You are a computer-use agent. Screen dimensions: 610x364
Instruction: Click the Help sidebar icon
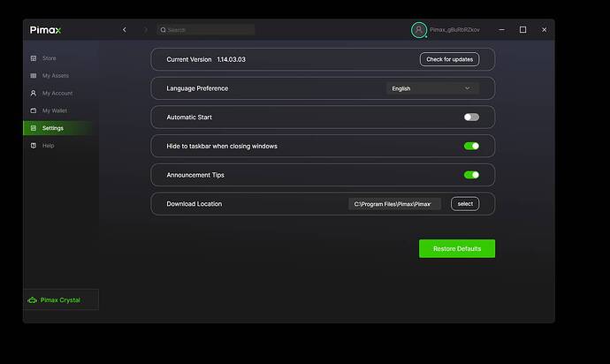[34, 146]
